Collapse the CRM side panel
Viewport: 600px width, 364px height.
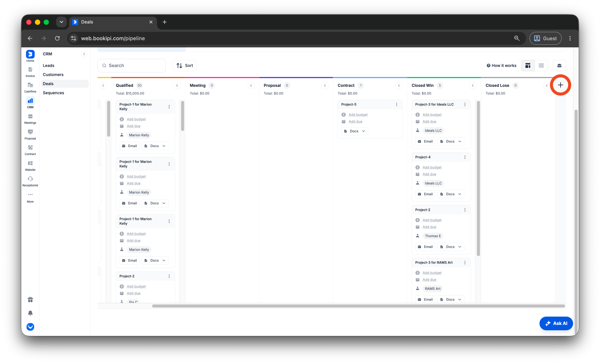coord(84,54)
